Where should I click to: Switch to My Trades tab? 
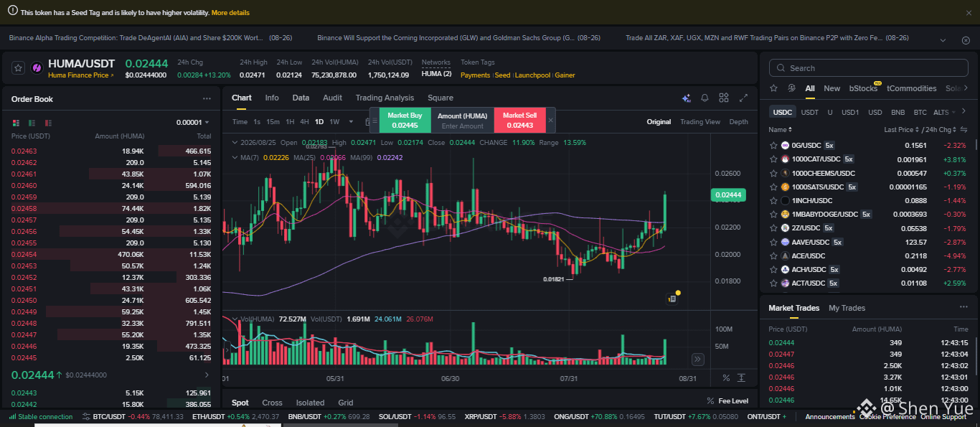[x=847, y=308]
